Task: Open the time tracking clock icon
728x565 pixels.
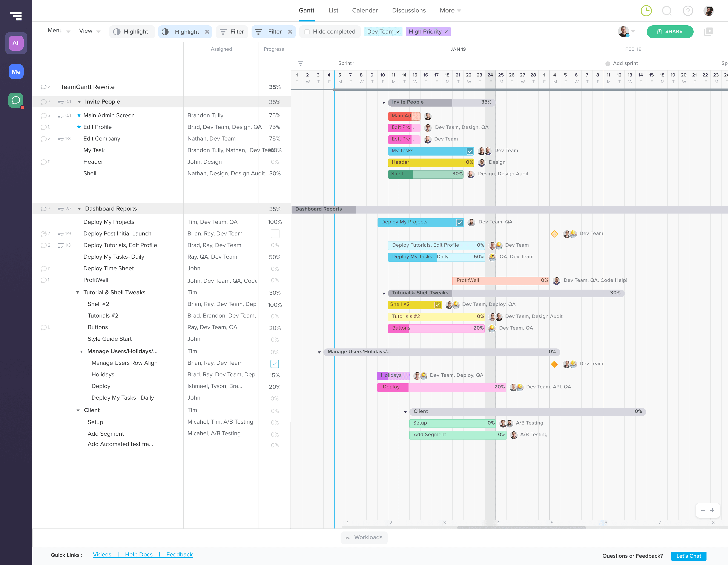Action: (x=646, y=11)
